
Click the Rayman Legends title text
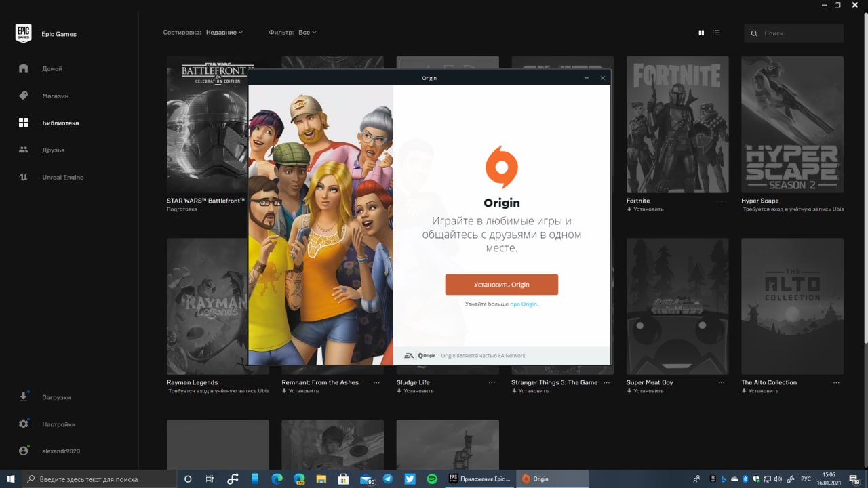coord(192,382)
